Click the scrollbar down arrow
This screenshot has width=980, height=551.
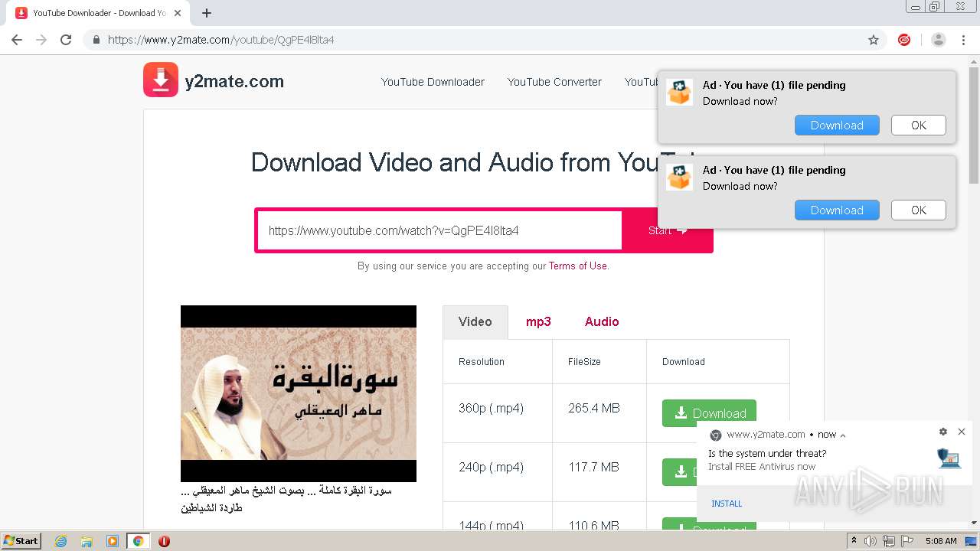[974, 523]
